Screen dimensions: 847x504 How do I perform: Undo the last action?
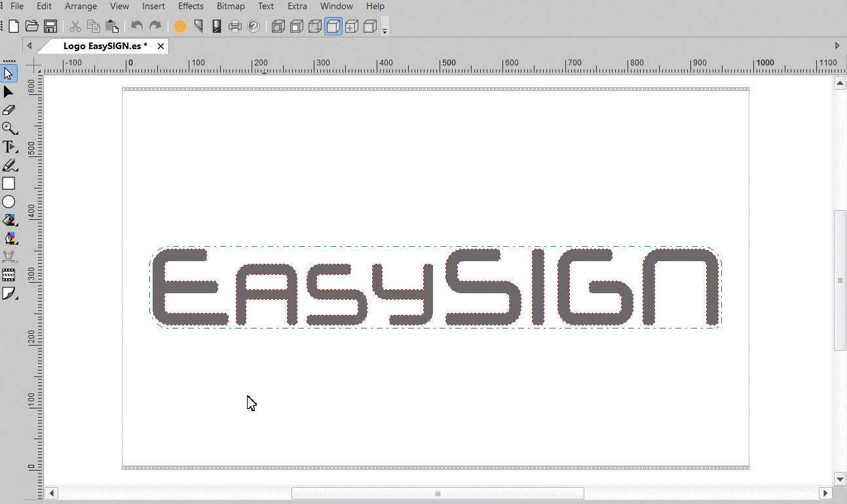137,26
